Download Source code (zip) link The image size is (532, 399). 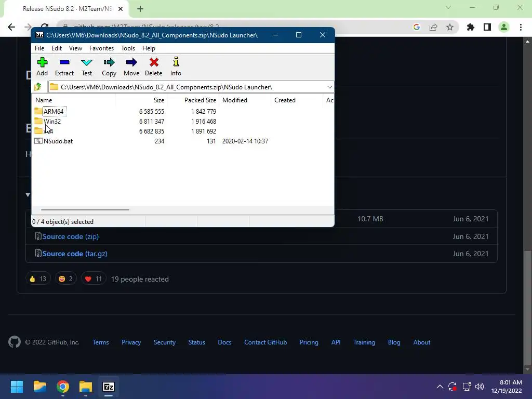[70, 236]
